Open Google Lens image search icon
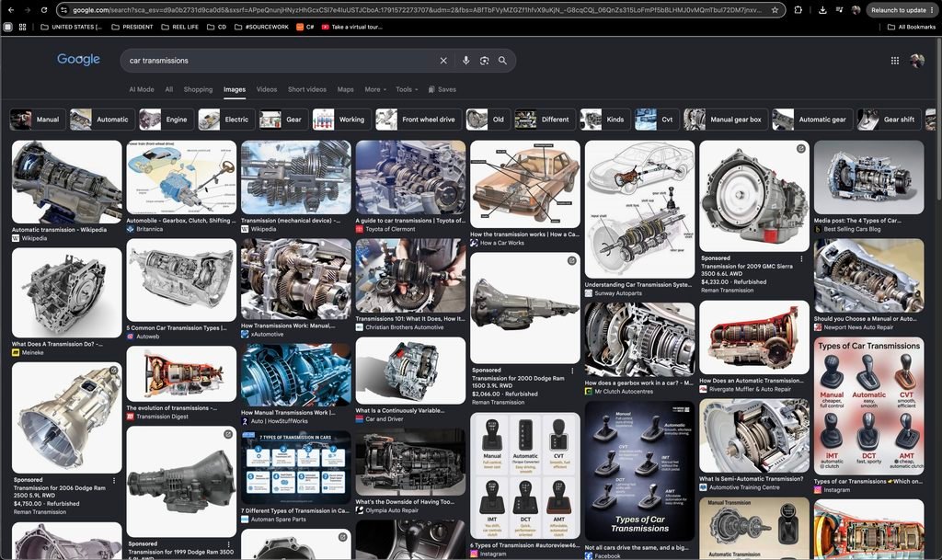The image size is (942, 560). (484, 61)
